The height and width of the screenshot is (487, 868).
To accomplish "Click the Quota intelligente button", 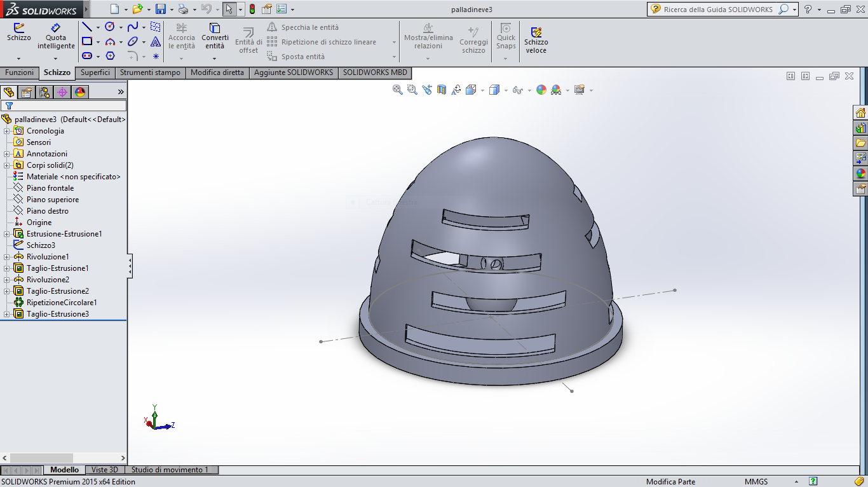I will coord(56,37).
